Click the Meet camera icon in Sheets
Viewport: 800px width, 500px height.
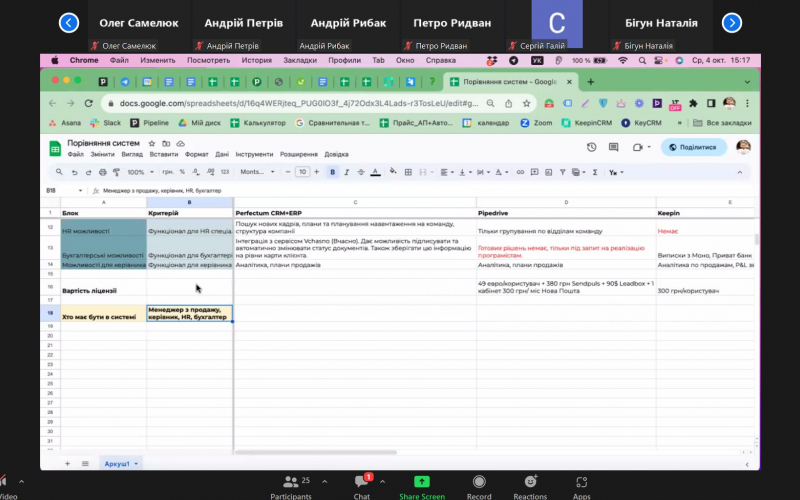637,147
